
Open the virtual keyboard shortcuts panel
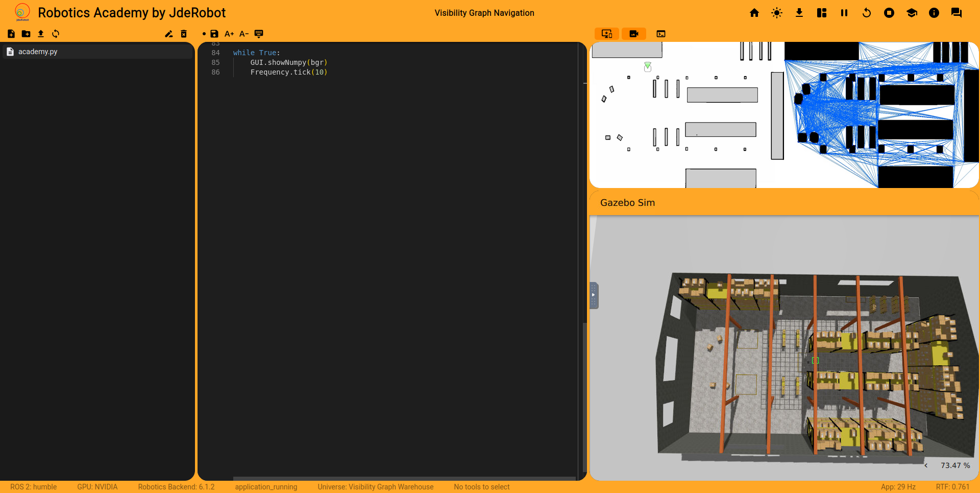tap(259, 34)
